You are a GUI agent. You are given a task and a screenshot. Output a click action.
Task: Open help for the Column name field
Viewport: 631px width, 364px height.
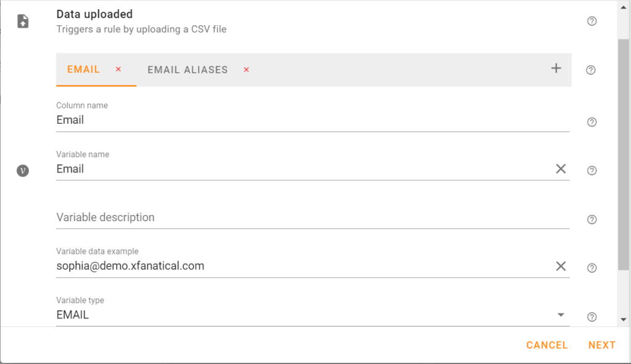tap(591, 122)
